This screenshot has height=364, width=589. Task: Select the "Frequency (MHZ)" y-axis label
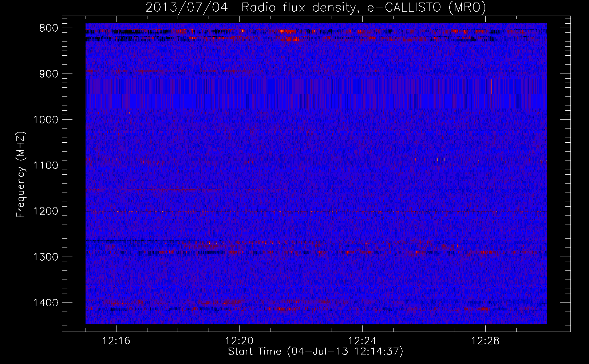(21, 174)
